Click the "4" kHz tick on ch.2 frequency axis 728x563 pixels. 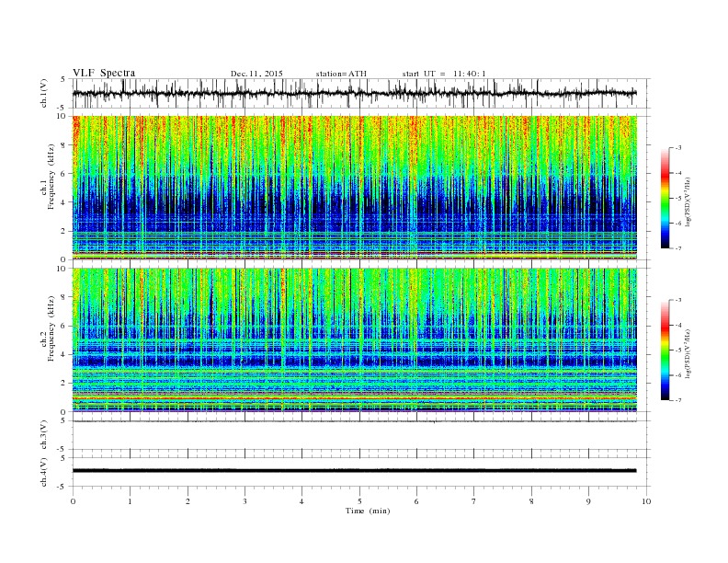pyautogui.click(x=63, y=354)
